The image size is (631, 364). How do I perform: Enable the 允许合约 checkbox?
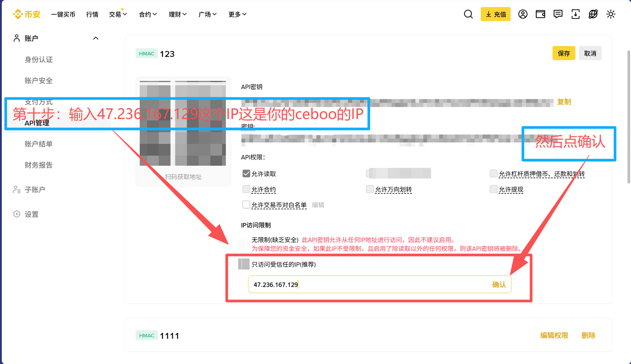pos(246,189)
